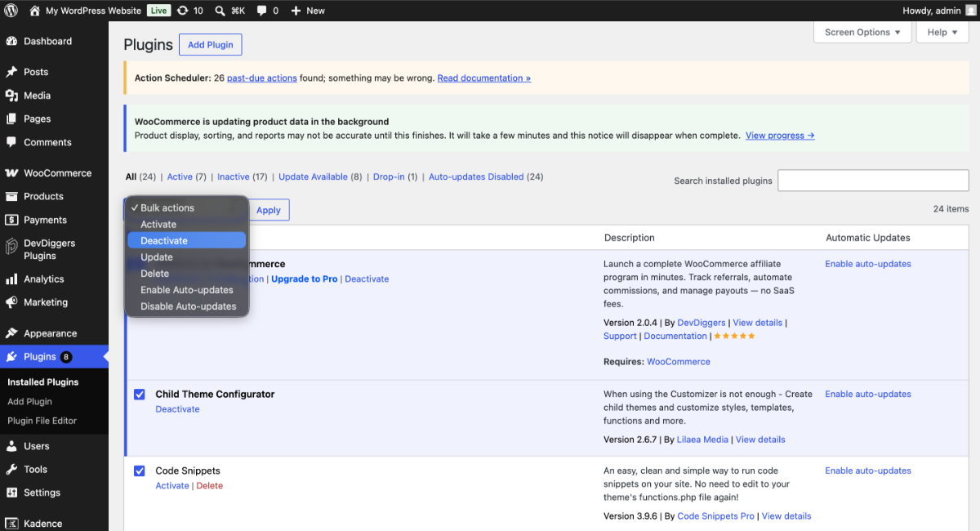Click the Analytics bar chart icon
The height and width of the screenshot is (531, 980).
pyautogui.click(x=11, y=279)
